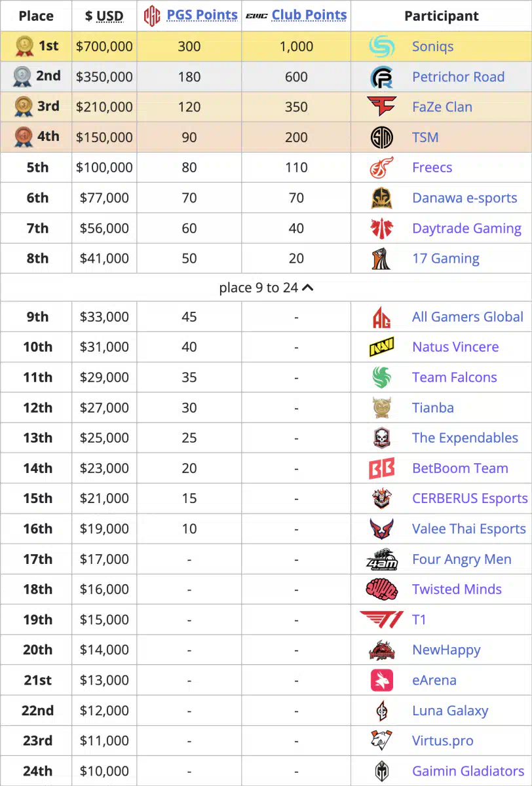The image size is (532, 786).
Task: Click the eArena pink logo icon
Action: click(381, 680)
